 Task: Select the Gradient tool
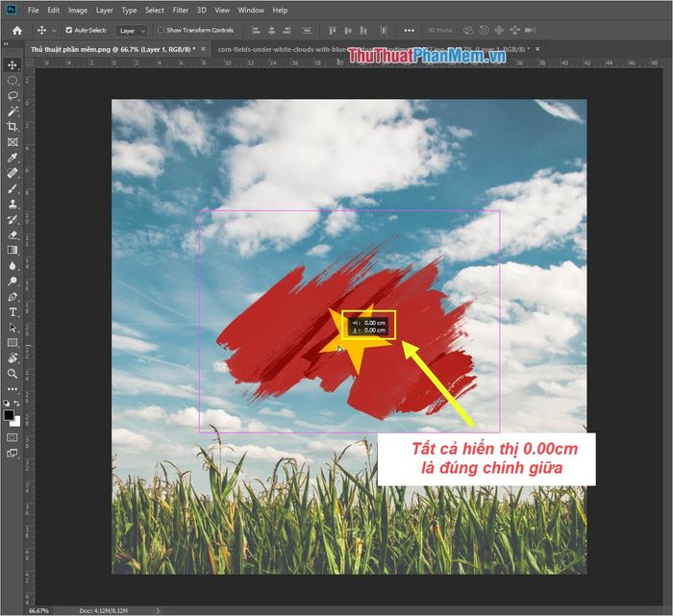pos(12,250)
